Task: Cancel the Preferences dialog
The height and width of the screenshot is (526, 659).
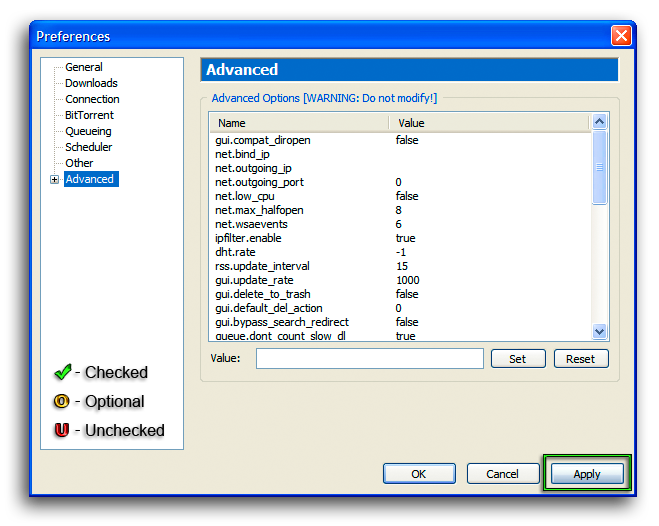Action: click(502, 474)
